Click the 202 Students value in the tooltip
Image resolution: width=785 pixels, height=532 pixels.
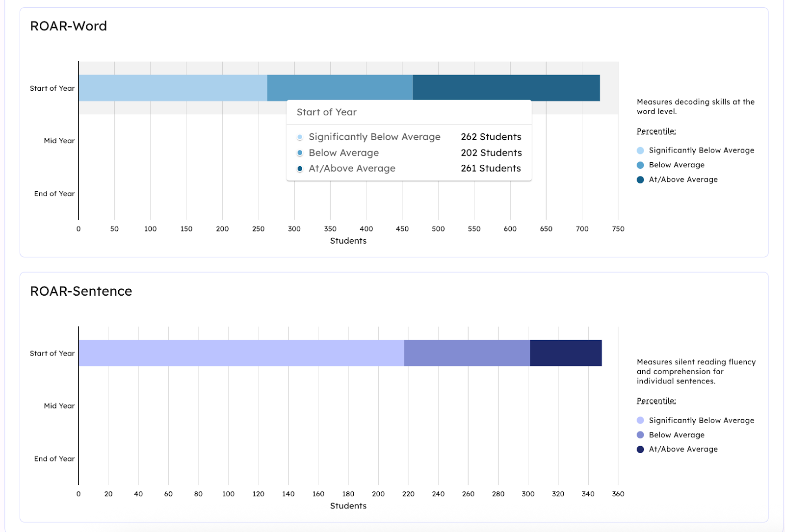coord(491,153)
